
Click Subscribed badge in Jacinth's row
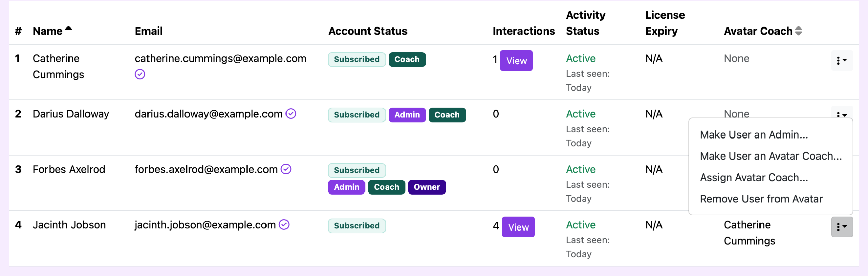click(357, 226)
